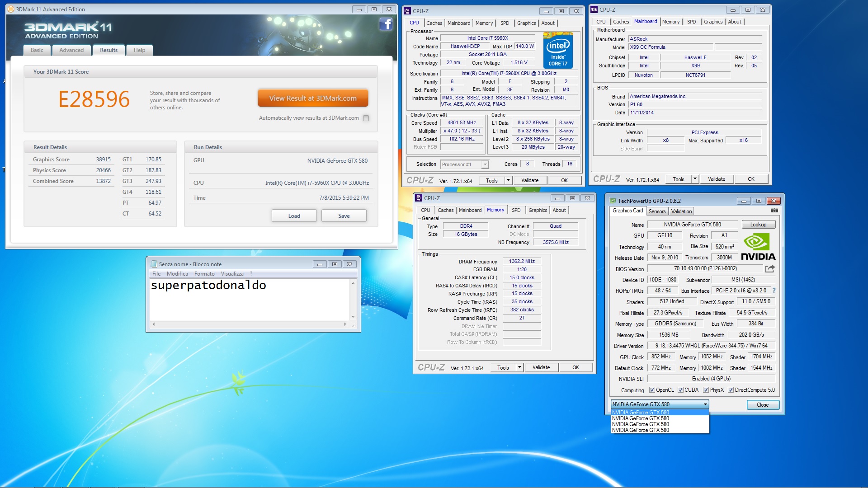Click View Result at 3DMark.com button

[313, 98]
